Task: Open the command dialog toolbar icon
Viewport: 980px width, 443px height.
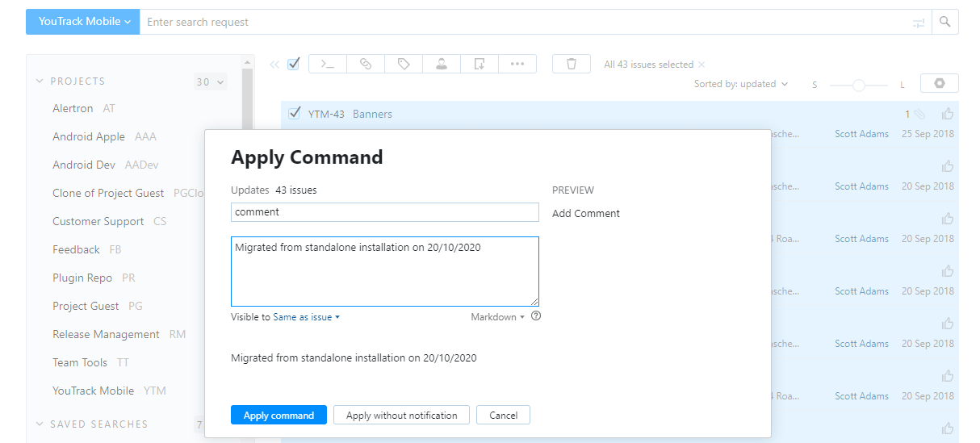Action: click(328, 65)
